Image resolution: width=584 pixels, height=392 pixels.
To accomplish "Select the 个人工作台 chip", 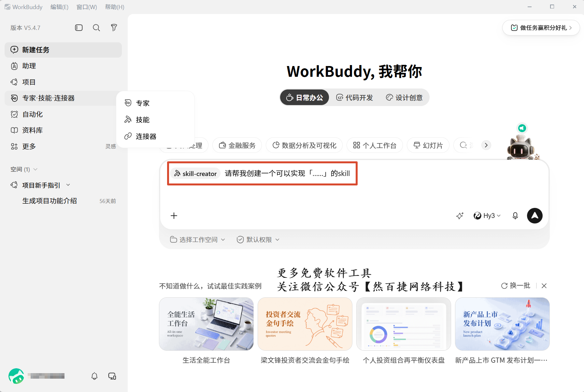I will point(375,145).
